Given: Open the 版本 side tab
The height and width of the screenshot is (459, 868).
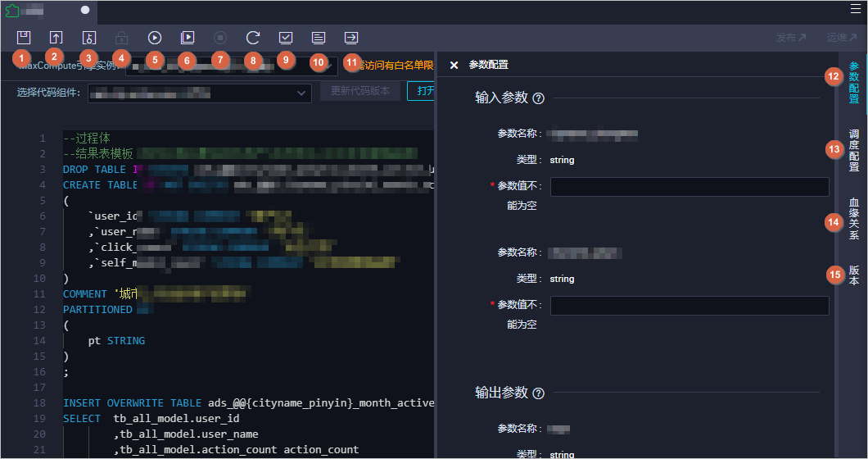Looking at the screenshot, I should (853, 275).
